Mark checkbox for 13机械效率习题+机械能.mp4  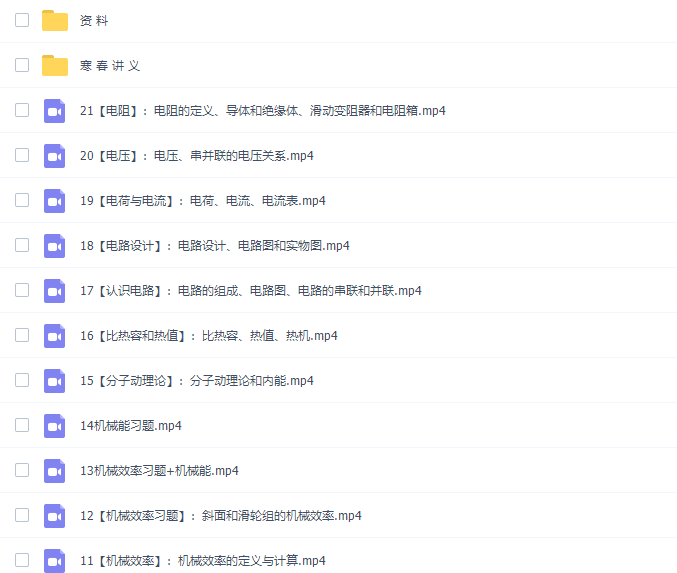pyautogui.click(x=22, y=470)
